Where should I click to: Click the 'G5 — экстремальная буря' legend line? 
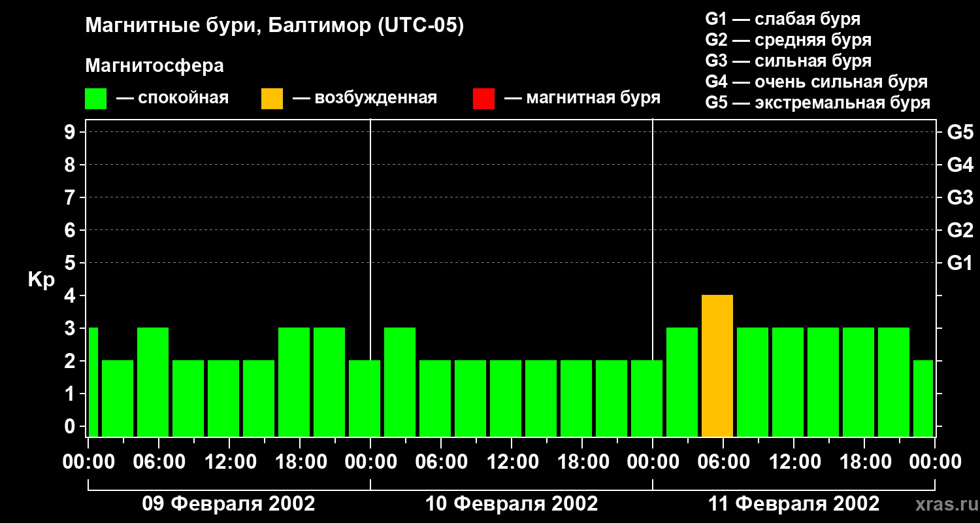tap(817, 103)
